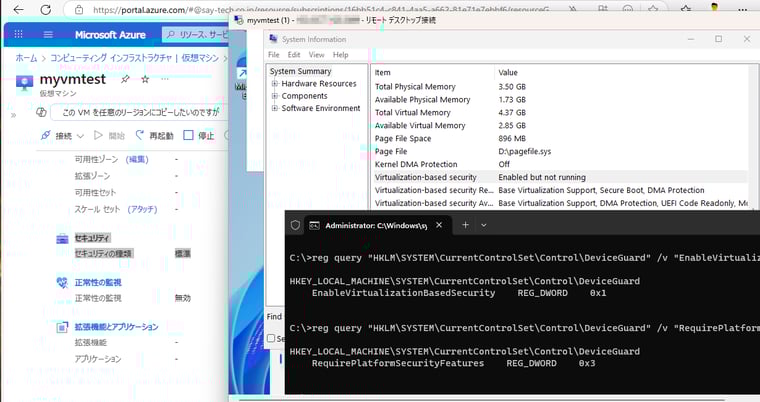Click the desktop shortcut icon behind System Information
Viewport: 760px width, 402px height.
(x=241, y=73)
